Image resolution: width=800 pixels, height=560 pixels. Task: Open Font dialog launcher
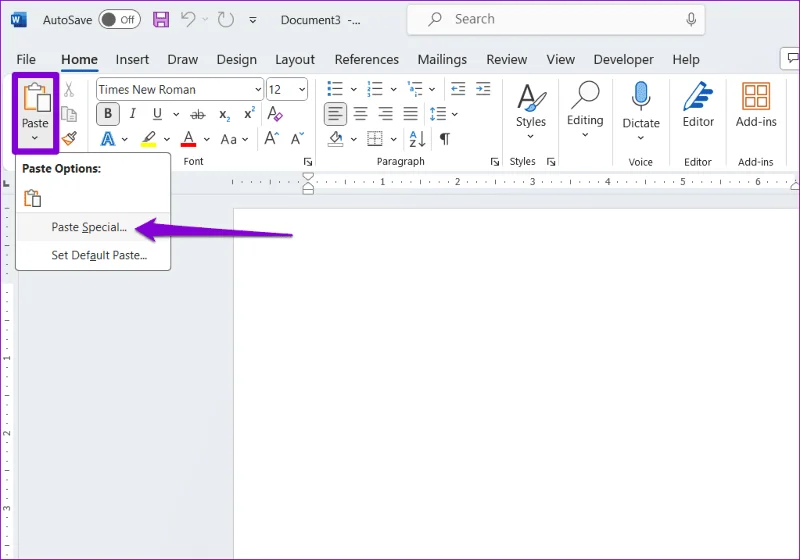tap(308, 162)
